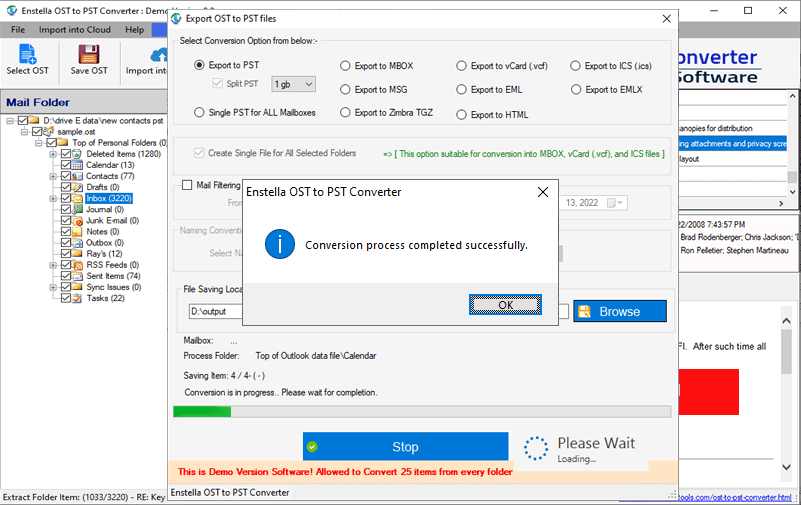This screenshot has height=505, width=801.
Task: Click the RSS Feeds folder icon
Action: [x=79, y=264]
